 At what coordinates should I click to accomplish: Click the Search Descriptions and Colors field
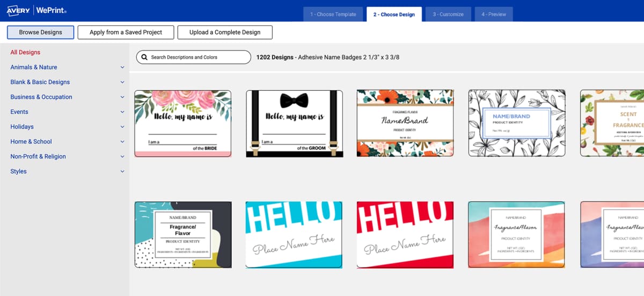coord(199,57)
